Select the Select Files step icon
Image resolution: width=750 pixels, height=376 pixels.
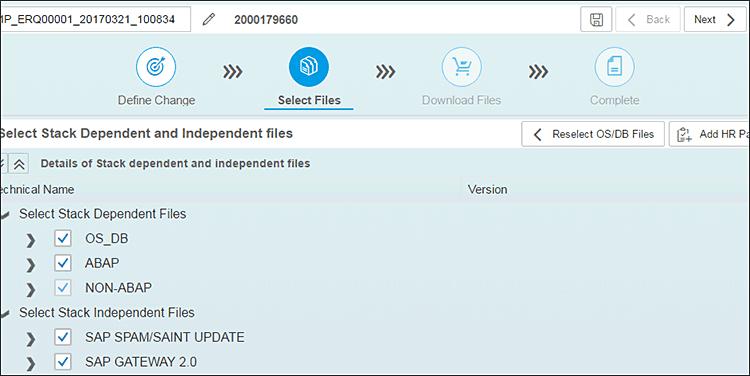pos(309,67)
